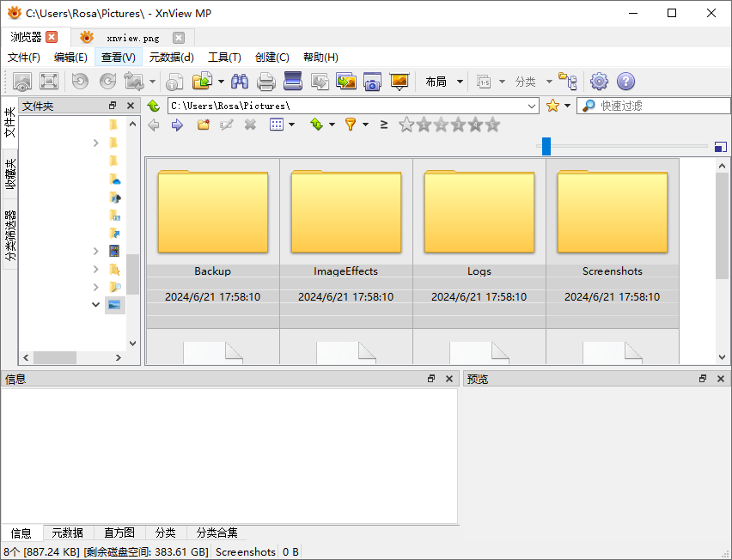This screenshot has height=560, width=732.
Task: Click the screen capture camera icon
Action: coord(372,81)
